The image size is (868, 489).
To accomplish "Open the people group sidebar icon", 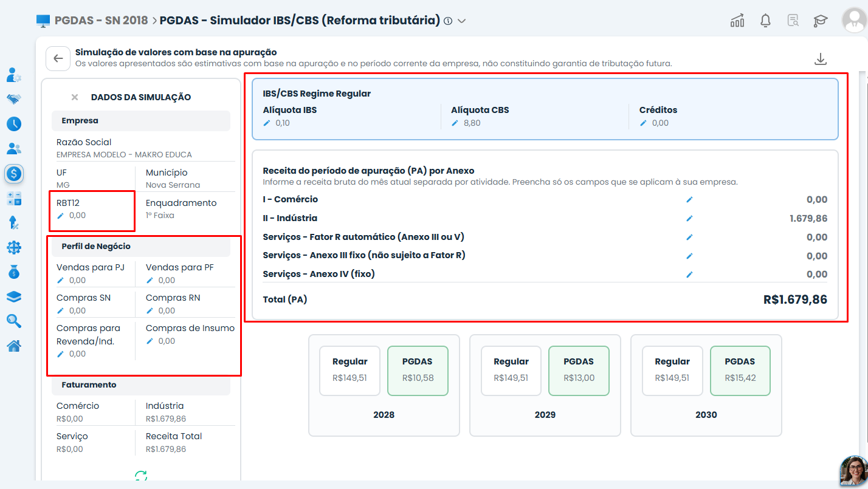I will coord(14,148).
